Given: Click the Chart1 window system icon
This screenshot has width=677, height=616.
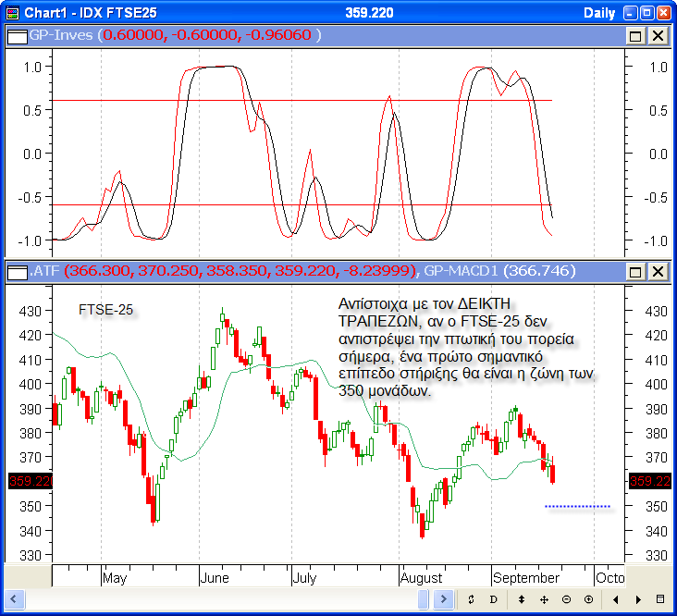Looking at the screenshot, I should [11, 12].
